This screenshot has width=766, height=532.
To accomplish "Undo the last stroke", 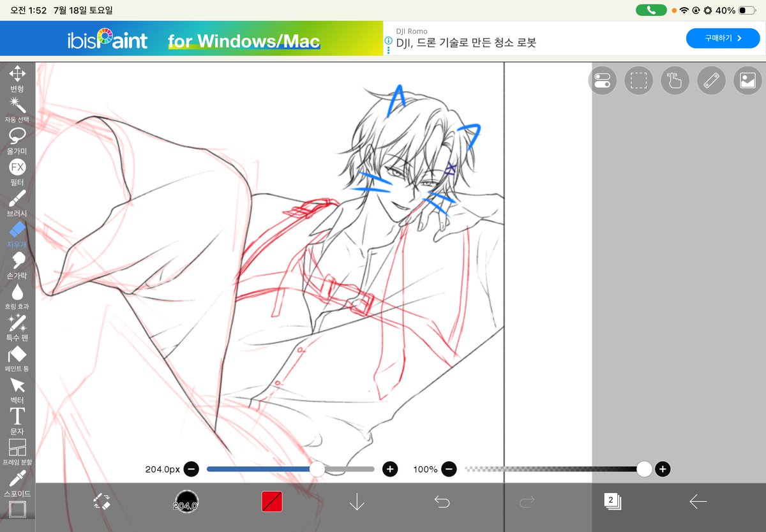I will pos(442,502).
